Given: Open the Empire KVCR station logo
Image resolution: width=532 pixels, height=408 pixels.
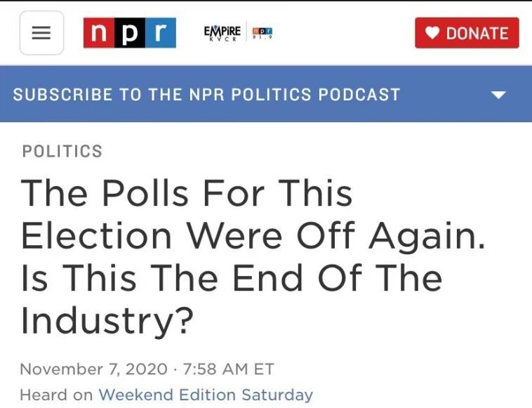Looking at the screenshot, I should click(x=222, y=33).
